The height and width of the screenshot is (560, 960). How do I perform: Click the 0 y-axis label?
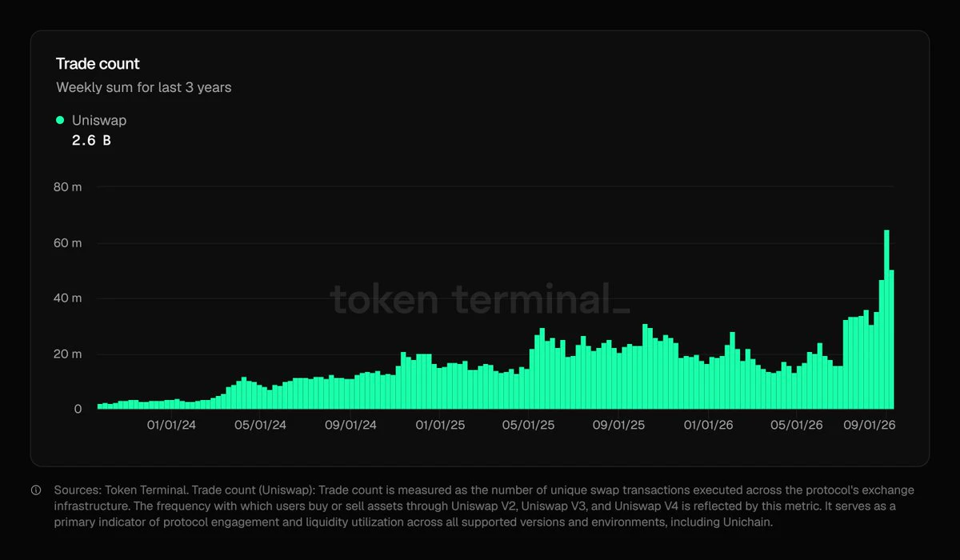(78, 409)
